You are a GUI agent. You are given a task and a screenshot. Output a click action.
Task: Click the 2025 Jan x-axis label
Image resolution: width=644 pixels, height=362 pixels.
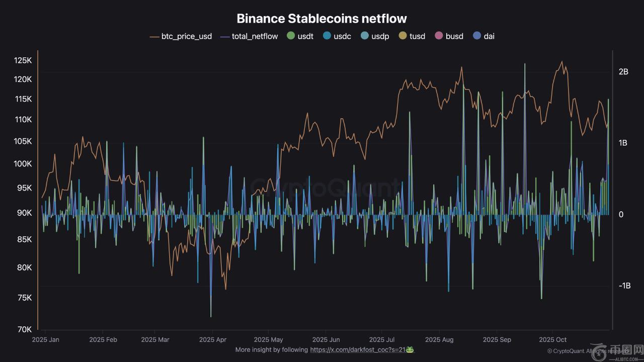45,340
